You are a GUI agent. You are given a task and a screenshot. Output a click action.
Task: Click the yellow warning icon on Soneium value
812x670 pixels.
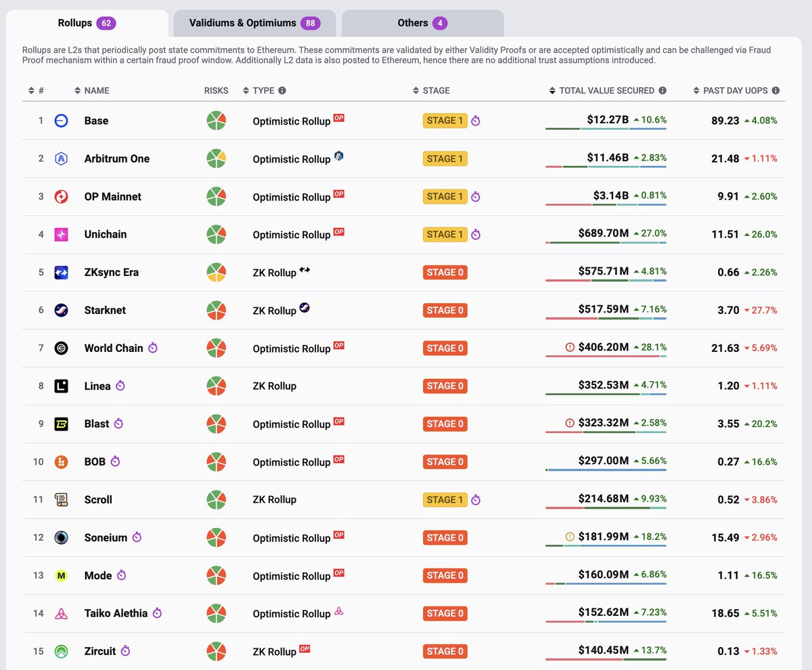click(570, 537)
